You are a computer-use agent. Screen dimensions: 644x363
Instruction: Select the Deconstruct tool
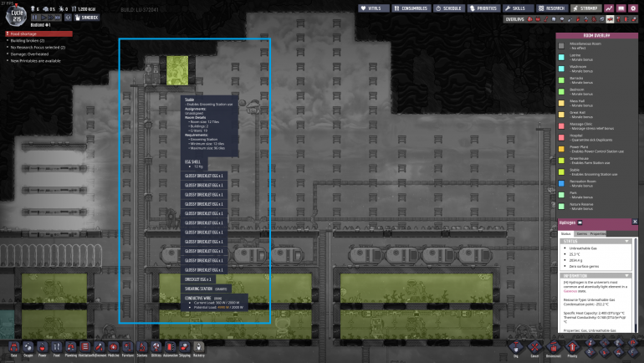click(553, 348)
